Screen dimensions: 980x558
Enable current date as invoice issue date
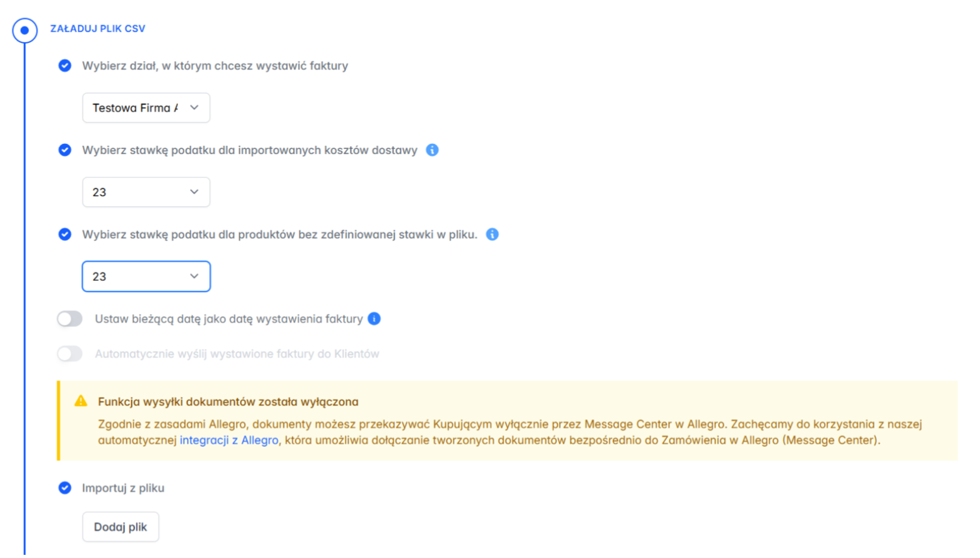coord(70,319)
